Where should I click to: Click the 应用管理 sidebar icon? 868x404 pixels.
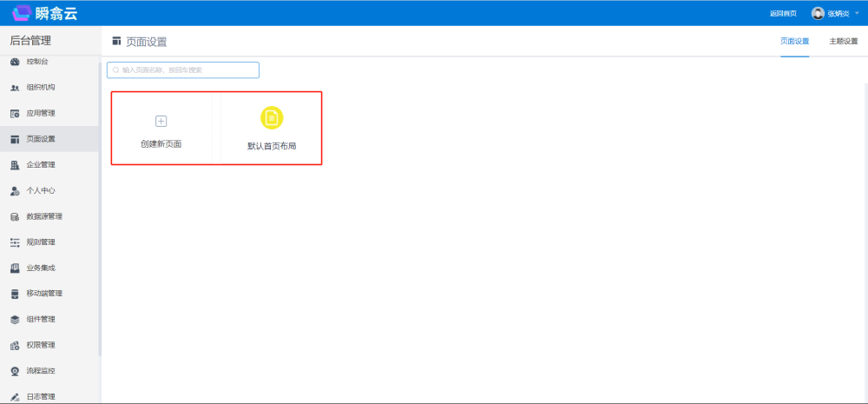click(x=15, y=113)
